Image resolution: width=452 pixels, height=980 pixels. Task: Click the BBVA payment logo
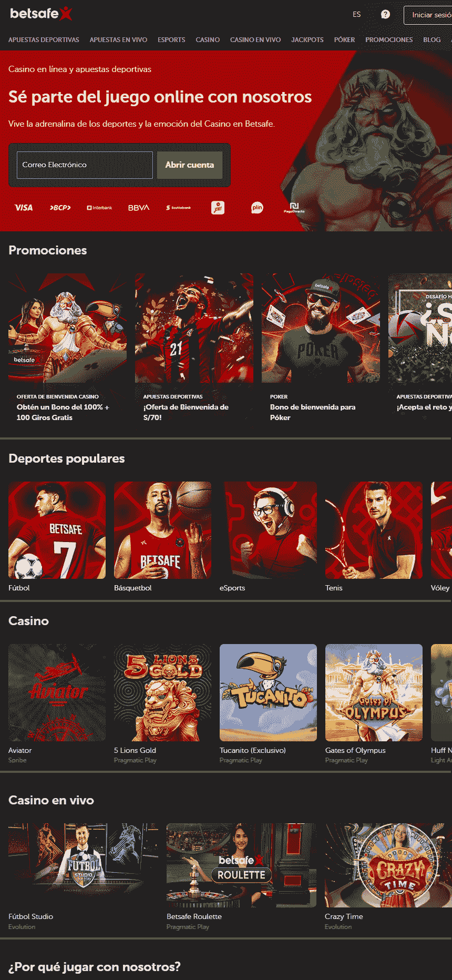tap(139, 208)
